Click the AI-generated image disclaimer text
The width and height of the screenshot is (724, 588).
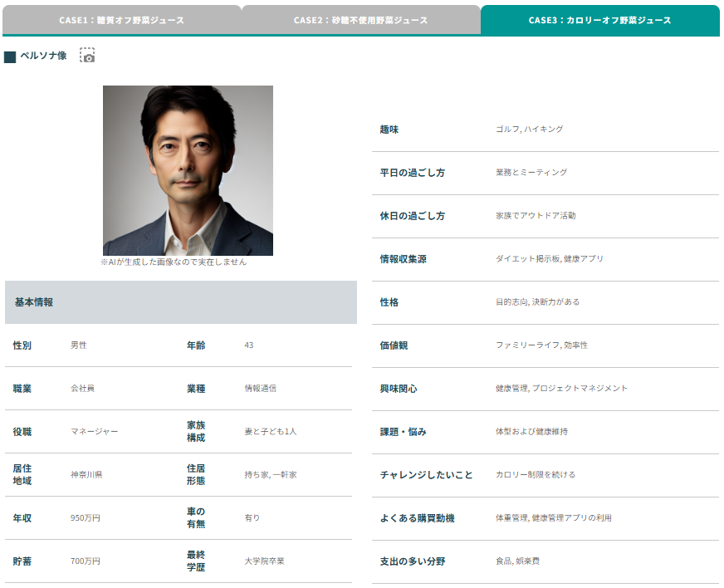[x=174, y=262]
